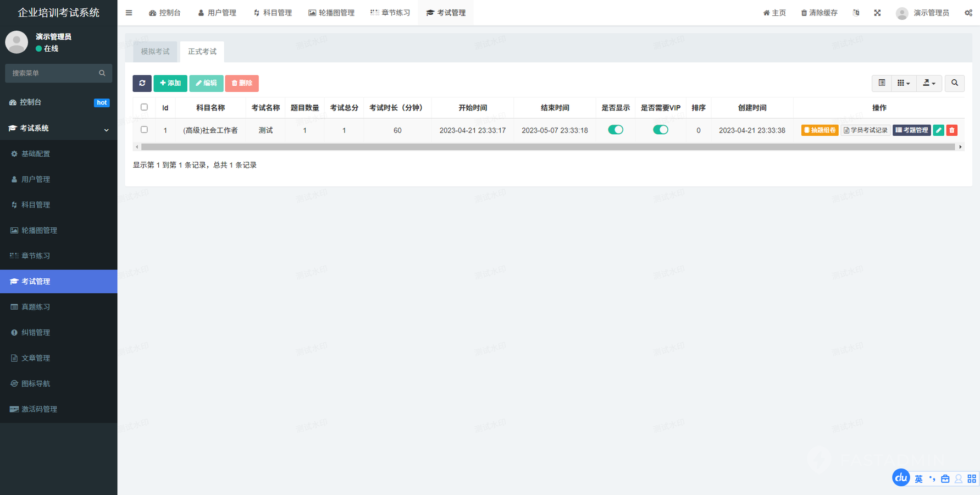Check the select-all checkbox in table header
Viewport: 980px width, 495px height.
point(144,107)
